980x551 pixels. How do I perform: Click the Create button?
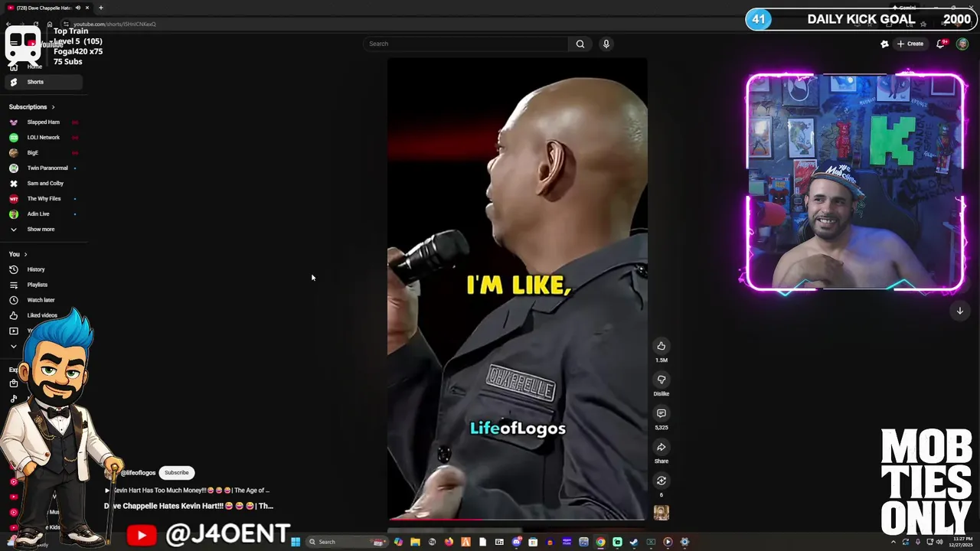(x=910, y=44)
